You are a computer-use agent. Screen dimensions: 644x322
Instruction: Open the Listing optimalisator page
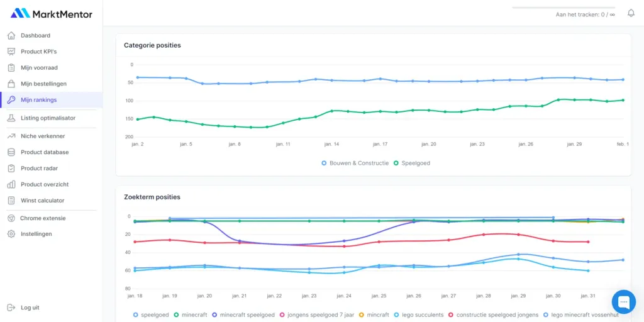pos(48,118)
